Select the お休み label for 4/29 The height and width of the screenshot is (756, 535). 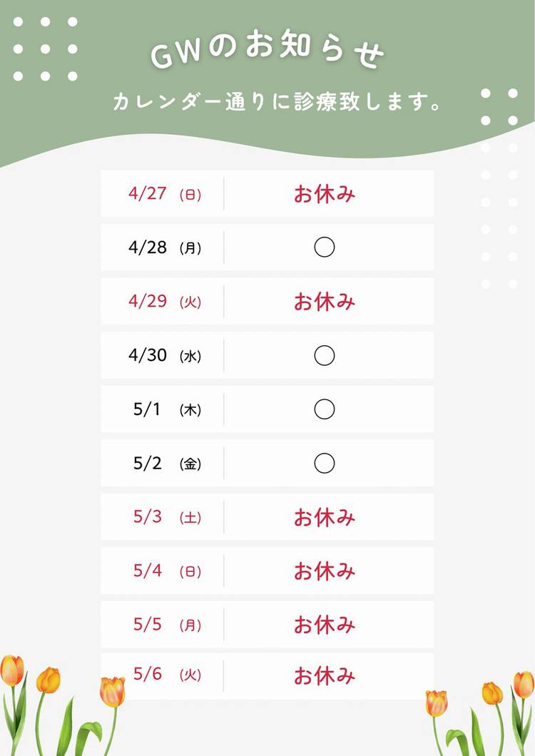coord(325,302)
